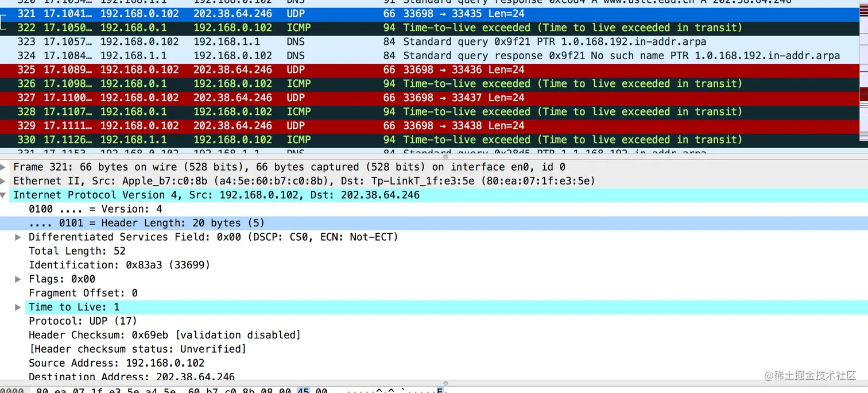The height and width of the screenshot is (393, 868).
Task: Click destination 202.38.64.246 in packet 327
Action: pos(232,98)
